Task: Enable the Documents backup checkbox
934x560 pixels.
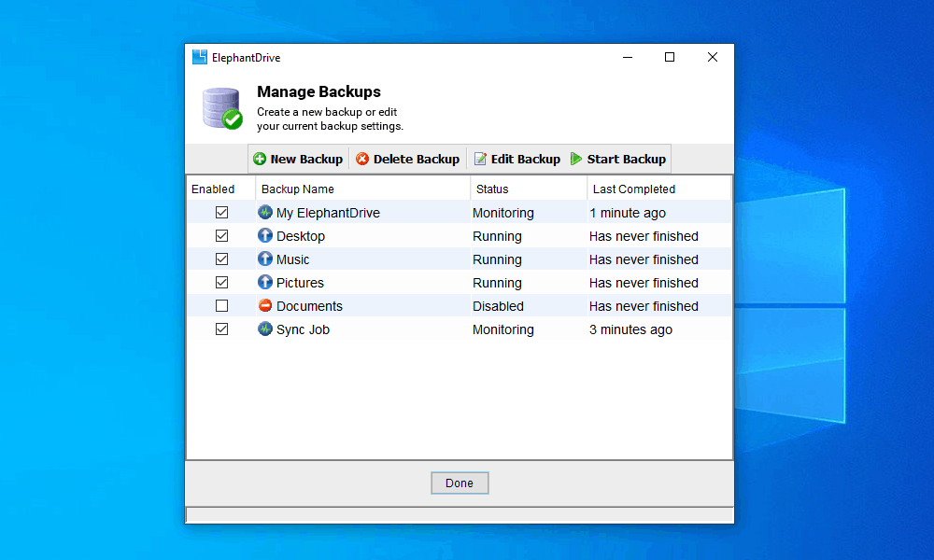Action: point(221,305)
